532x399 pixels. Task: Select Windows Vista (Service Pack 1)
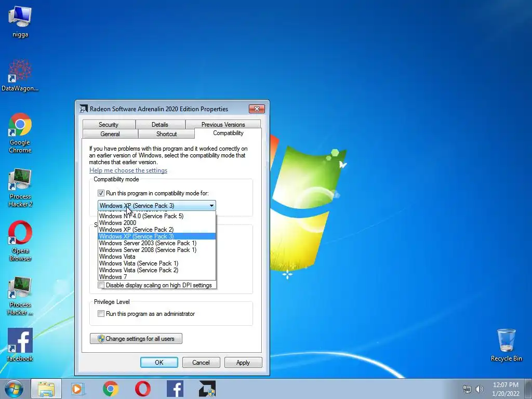[157, 263]
